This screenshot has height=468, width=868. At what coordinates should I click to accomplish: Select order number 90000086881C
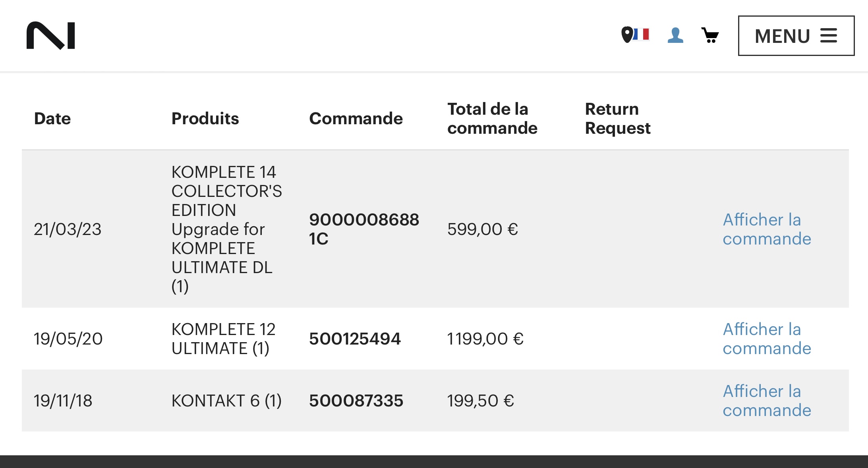(364, 229)
